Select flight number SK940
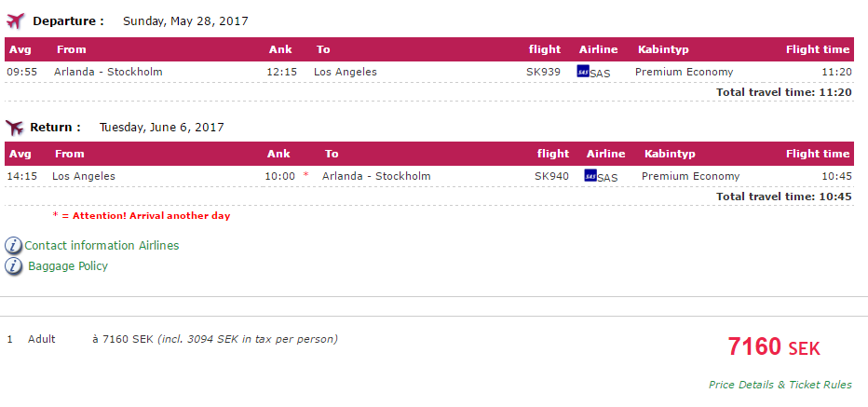This screenshot has height=407, width=868. click(x=551, y=177)
